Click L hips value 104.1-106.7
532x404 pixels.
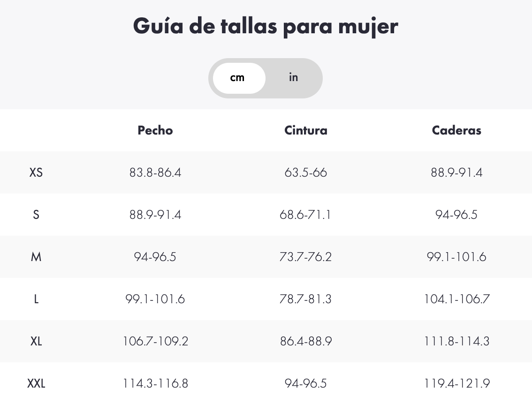tap(456, 299)
